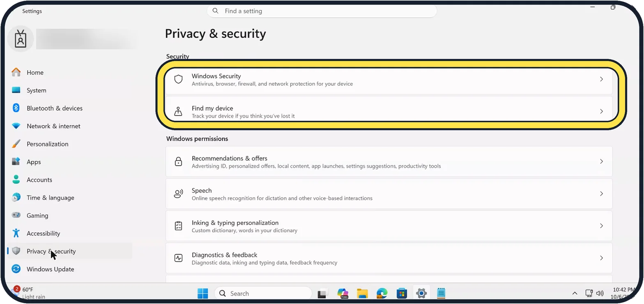The image size is (644, 304).
Task: Click the Find a setting search box
Action: [x=322, y=11]
